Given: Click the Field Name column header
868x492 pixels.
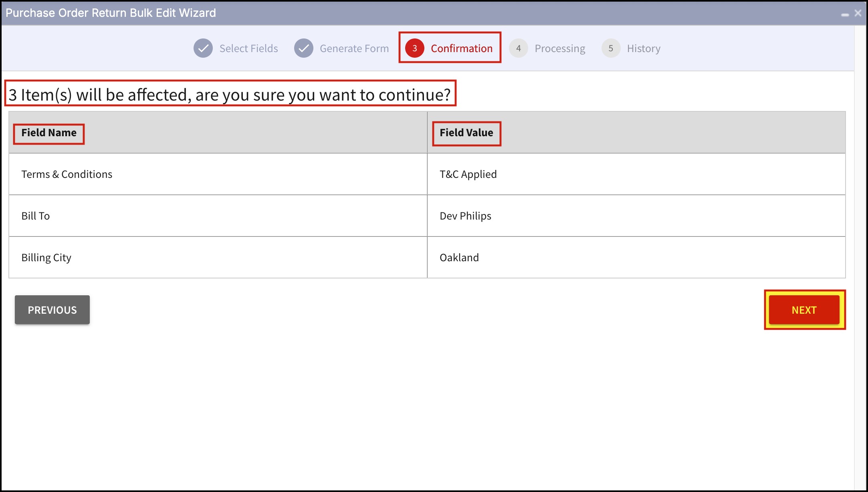Looking at the screenshot, I should (x=49, y=133).
